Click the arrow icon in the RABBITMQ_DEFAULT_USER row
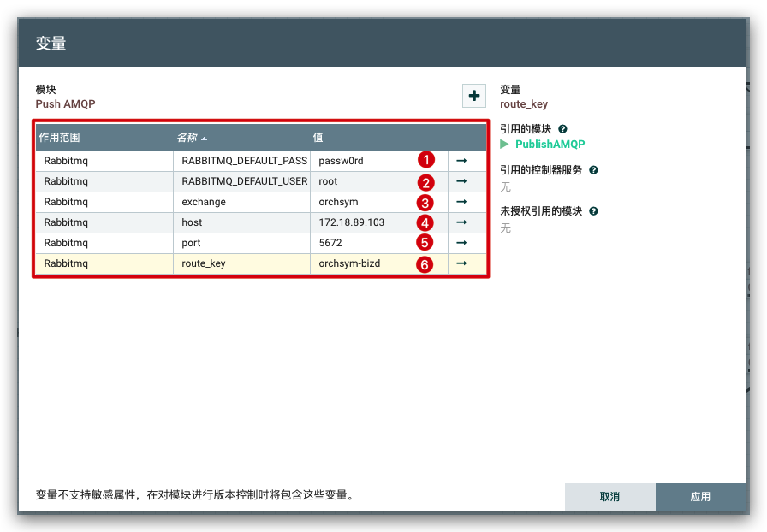 (461, 181)
